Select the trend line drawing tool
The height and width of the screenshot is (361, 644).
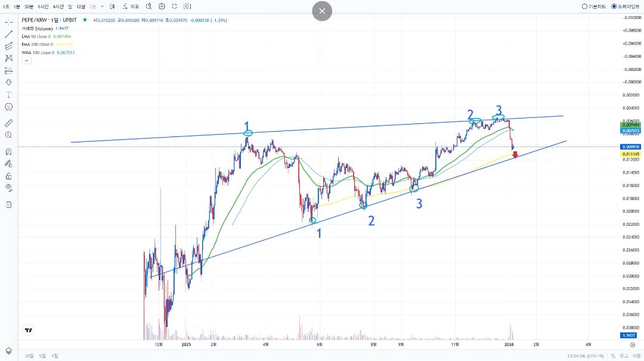click(8, 35)
